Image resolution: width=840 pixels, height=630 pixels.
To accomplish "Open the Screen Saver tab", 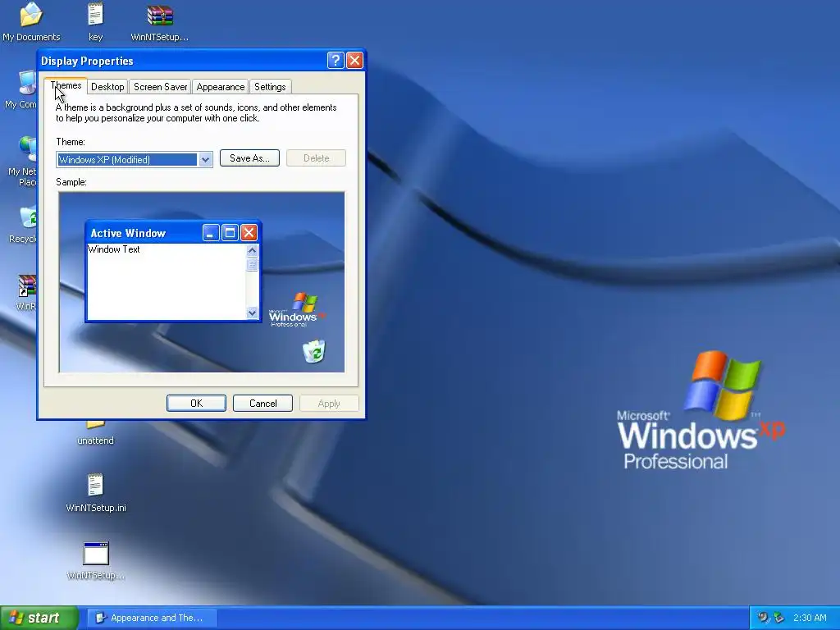I will [160, 87].
